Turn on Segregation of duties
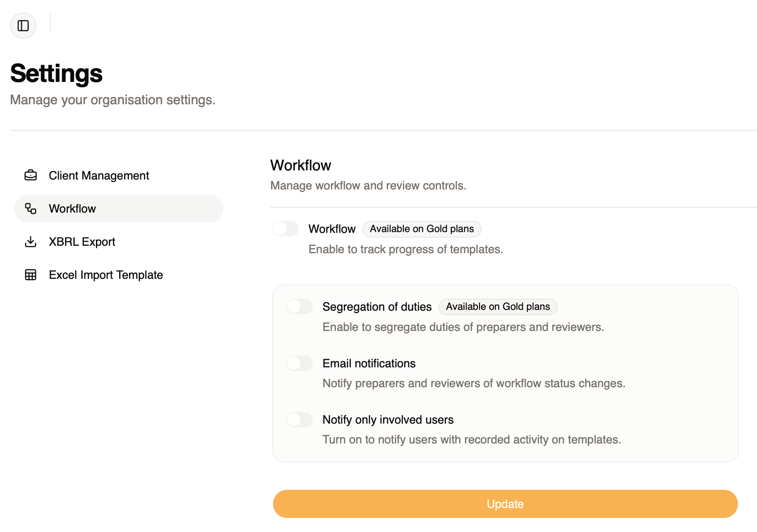757x532 pixels. click(x=299, y=307)
